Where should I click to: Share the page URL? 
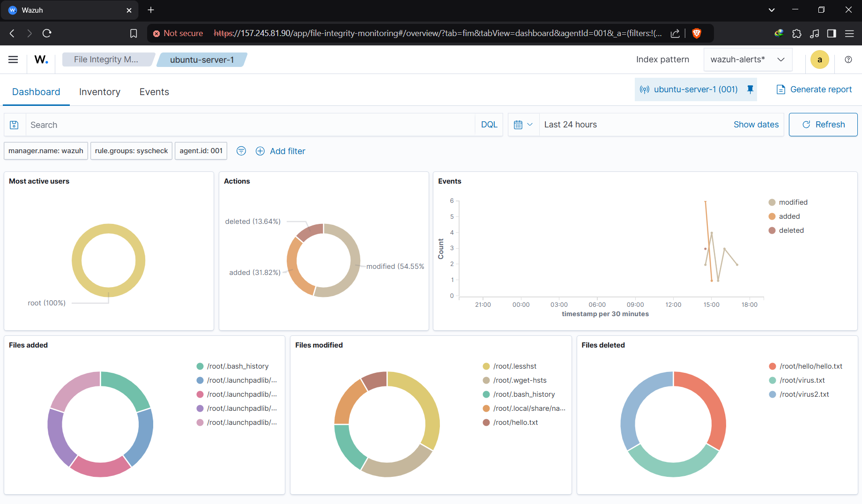[675, 33]
